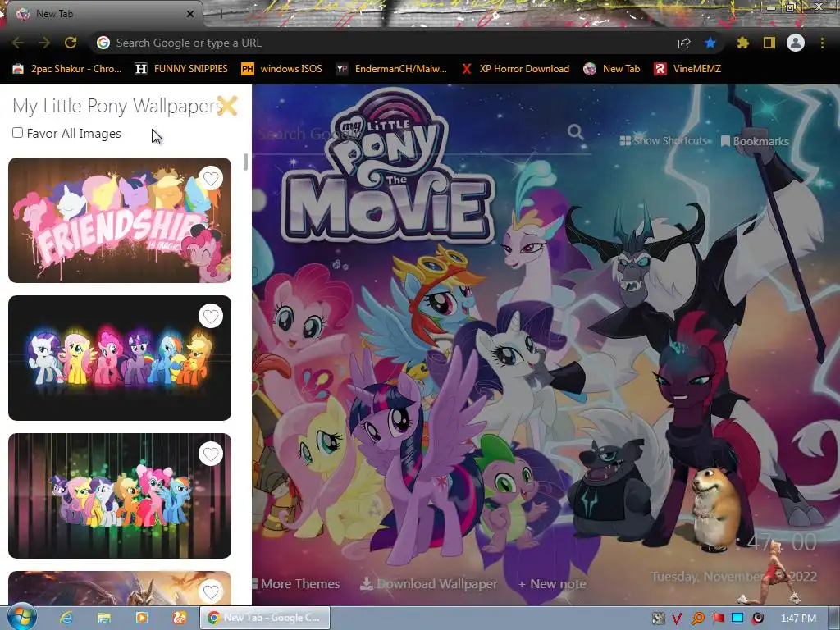Favorite the fourth wallpaper heart at bottom
This screenshot has height=630, width=840.
211,591
